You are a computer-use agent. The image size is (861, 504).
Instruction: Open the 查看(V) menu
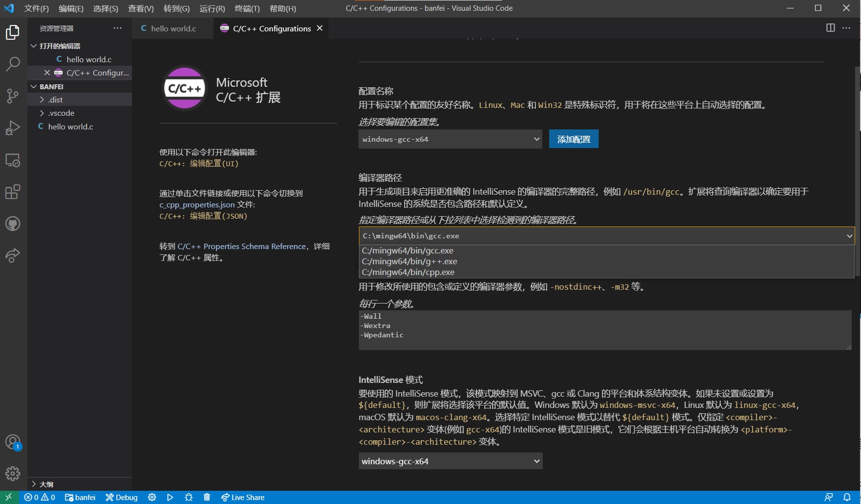click(141, 8)
